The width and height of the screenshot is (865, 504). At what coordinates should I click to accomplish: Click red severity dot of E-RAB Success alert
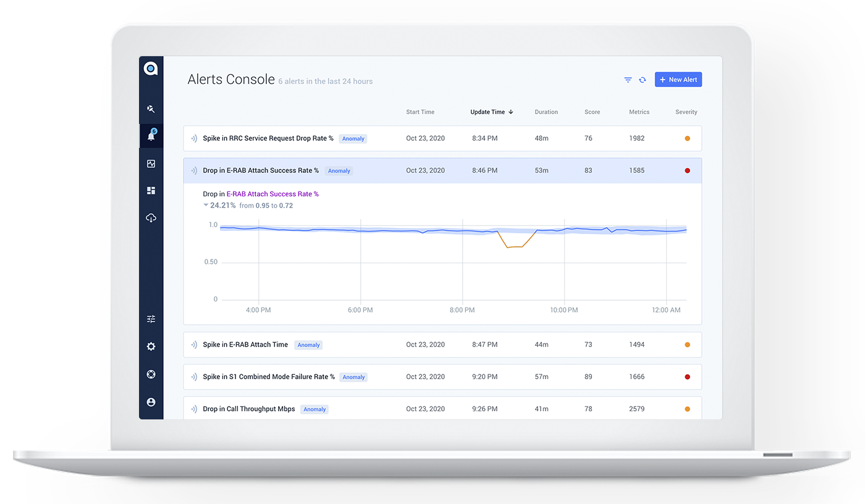click(687, 170)
